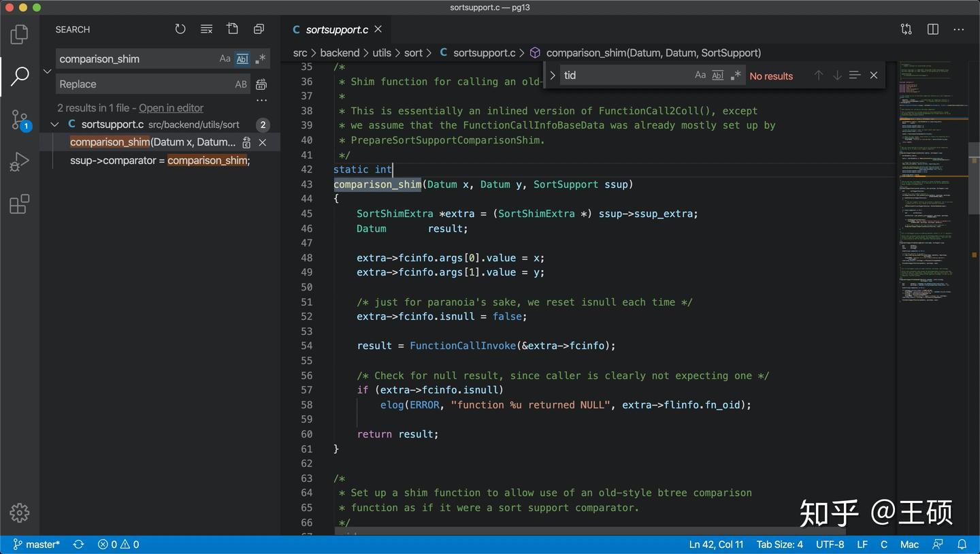Image resolution: width=980 pixels, height=554 pixels.
Task: Toggle Match Whole Word in search panel
Action: coord(242,59)
